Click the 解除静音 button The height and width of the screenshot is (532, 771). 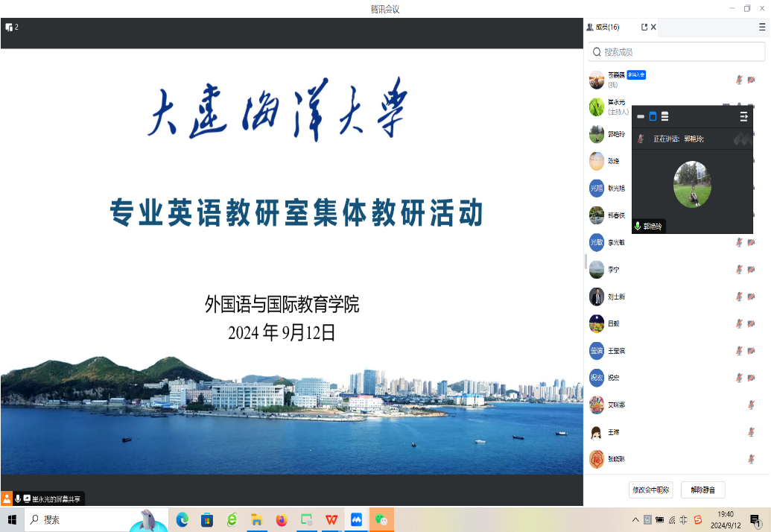click(x=702, y=490)
